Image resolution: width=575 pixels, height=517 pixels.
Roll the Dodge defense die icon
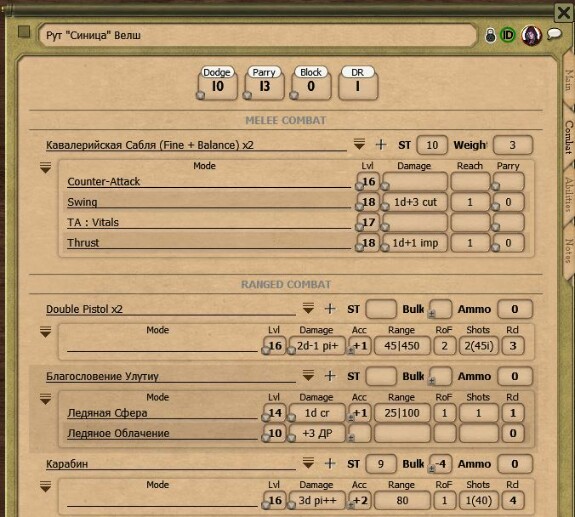[x=200, y=96]
